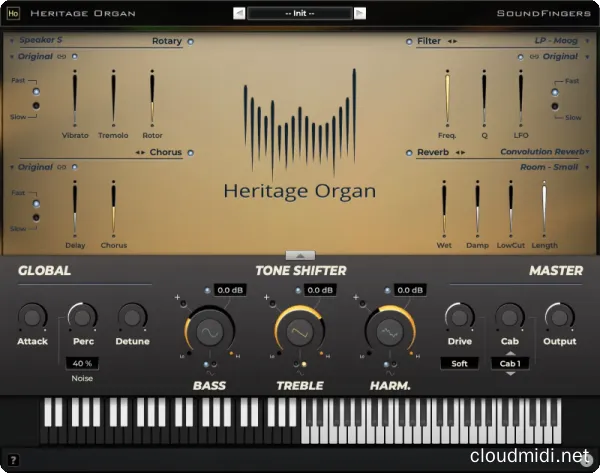Select the next cabinet with the down arrow
The width and height of the screenshot is (600, 473).
pos(510,374)
